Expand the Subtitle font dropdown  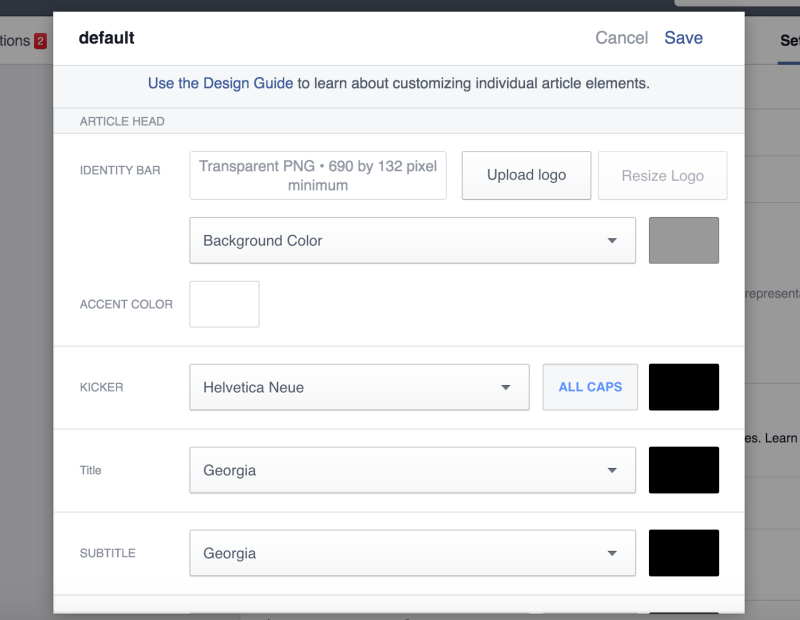[x=412, y=553]
